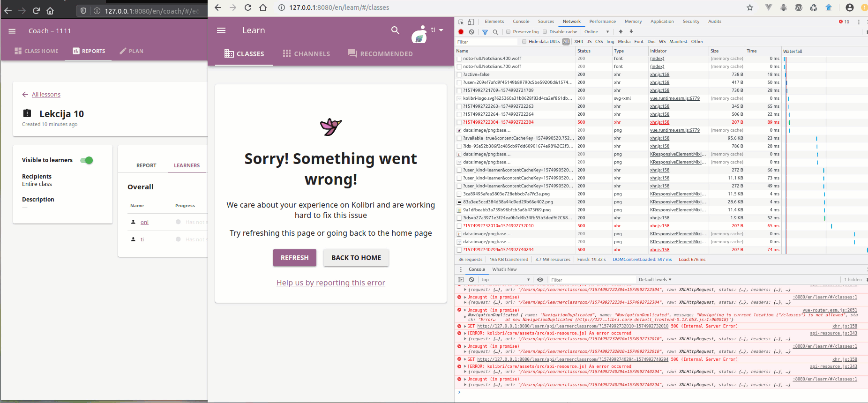Switch to the Channels tab
Image resolution: width=868 pixels, height=403 pixels.
point(306,54)
